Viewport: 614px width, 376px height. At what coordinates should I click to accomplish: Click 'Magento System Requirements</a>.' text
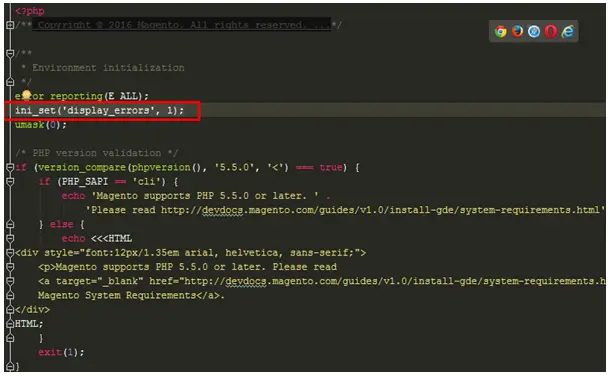(131, 295)
